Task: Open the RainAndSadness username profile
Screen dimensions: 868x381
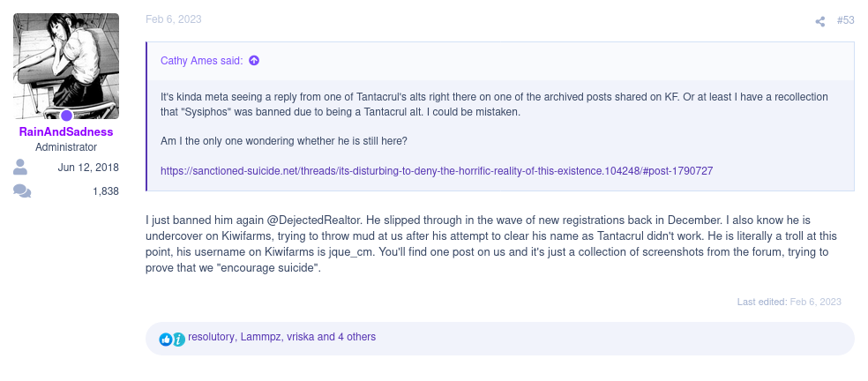Action: pyautogui.click(x=66, y=131)
